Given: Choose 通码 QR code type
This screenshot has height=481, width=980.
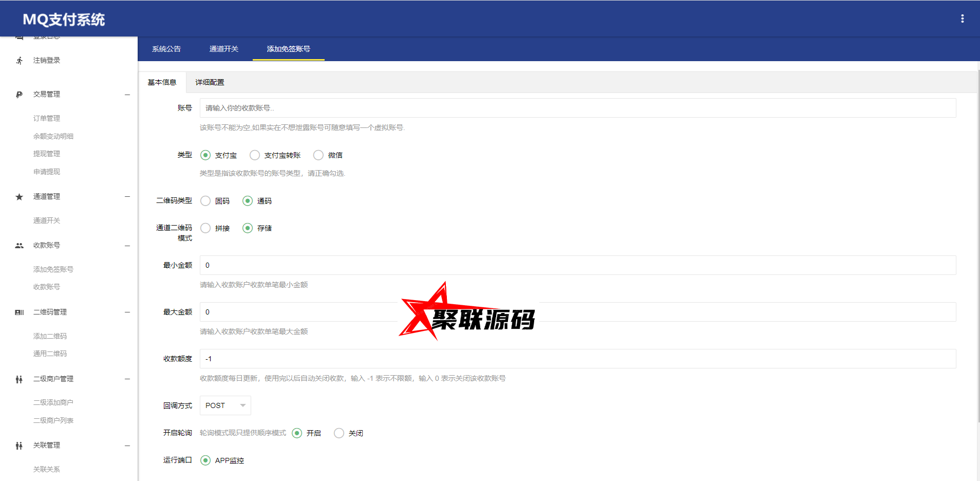Looking at the screenshot, I should tap(248, 201).
